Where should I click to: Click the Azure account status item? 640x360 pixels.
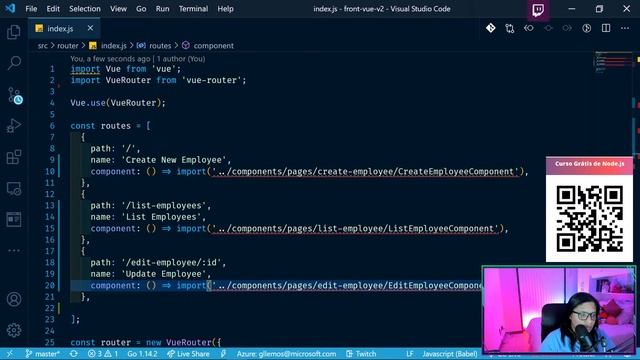[x=286, y=354]
